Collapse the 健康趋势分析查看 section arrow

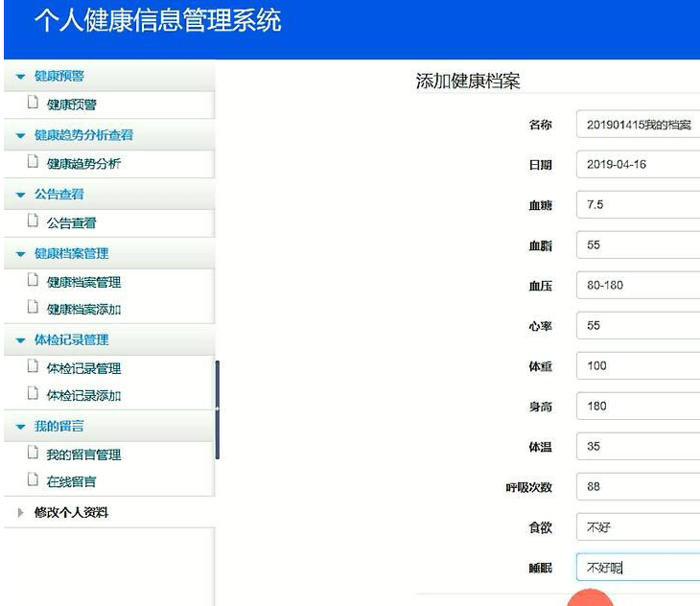point(20,135)
